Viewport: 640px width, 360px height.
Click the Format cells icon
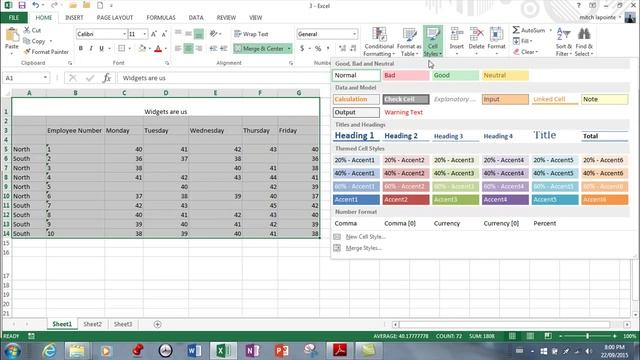click(496, 34)
